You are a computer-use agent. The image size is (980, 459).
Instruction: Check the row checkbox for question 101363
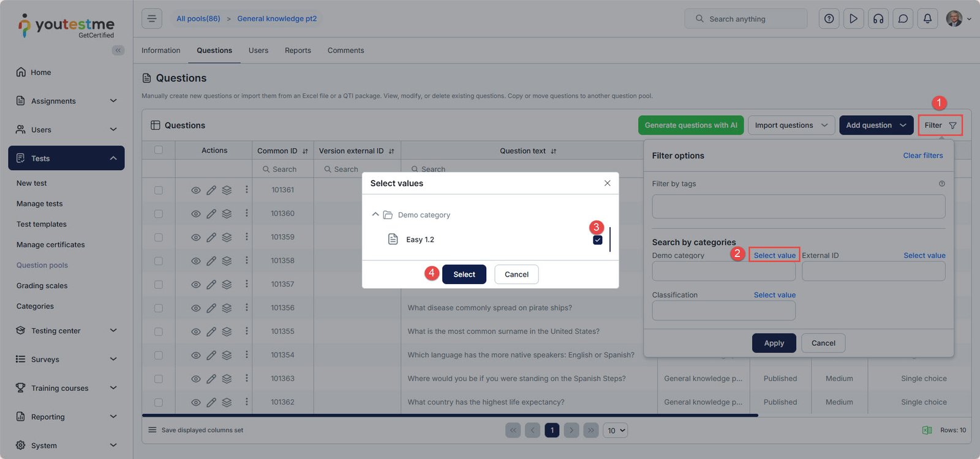159,379
